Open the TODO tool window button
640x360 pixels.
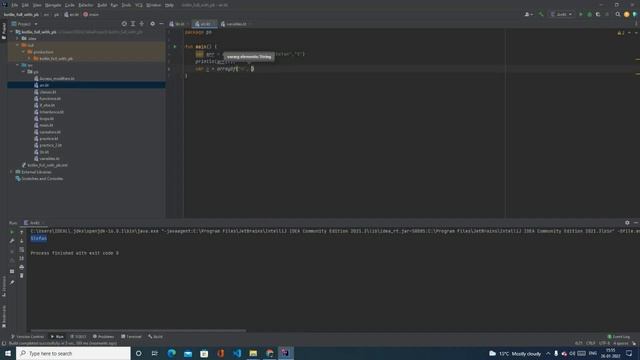(x=78, y=336)
